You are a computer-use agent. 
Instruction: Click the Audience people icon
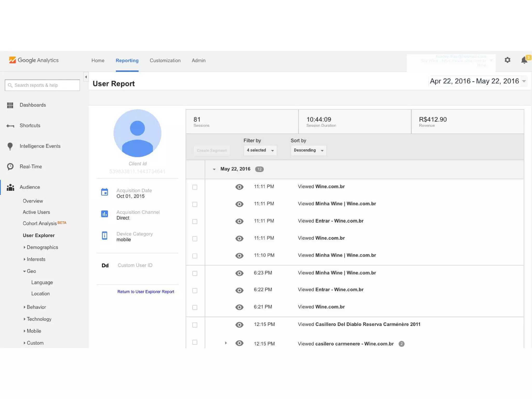(10, 187)
